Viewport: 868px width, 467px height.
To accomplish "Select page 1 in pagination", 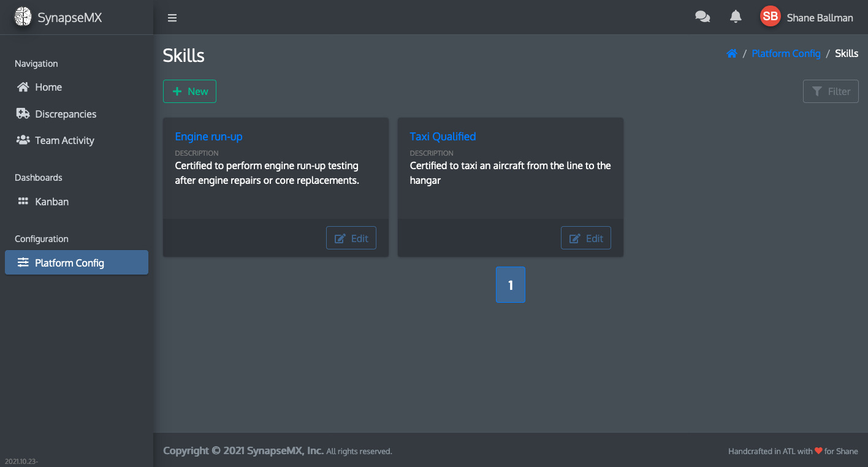I will pos(510,285).
